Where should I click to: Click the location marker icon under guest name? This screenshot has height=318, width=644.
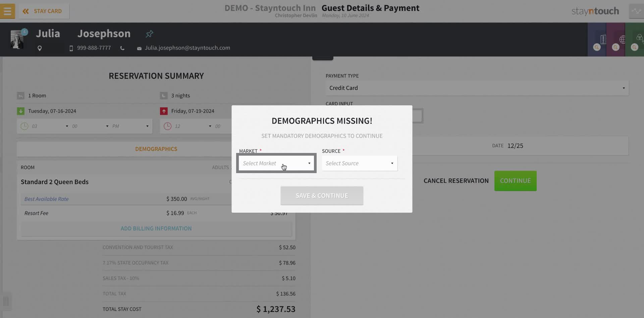40,48
